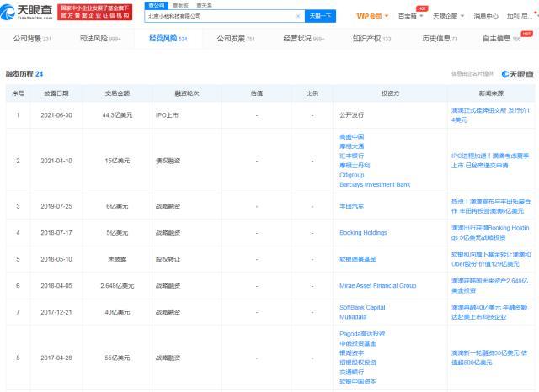Screen dimensions: 539x392
Task: Open investor link 汇丰银行
Action: 352,156
